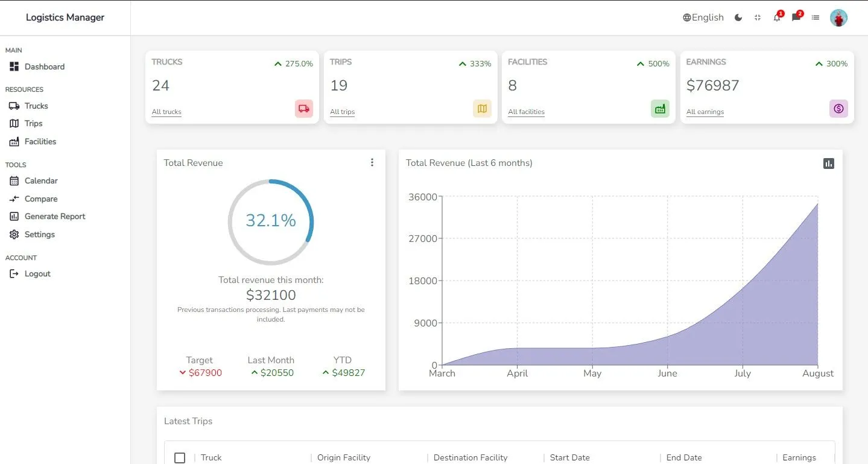This screenshot has height=464, width=868.
Task: Click the 32.1% circular progress indicator
Action: coord(271,221)
